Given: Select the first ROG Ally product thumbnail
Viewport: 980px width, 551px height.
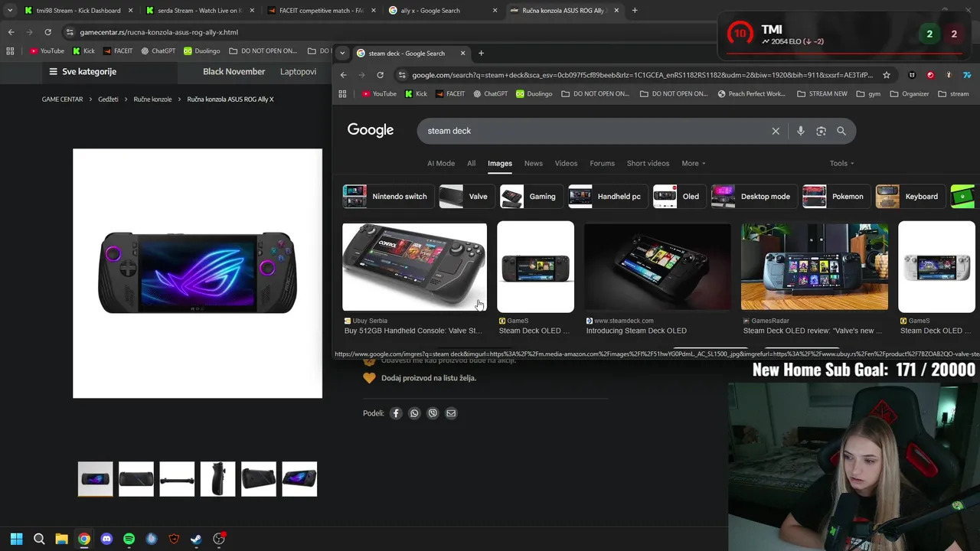Looking at the screenshot, I should [95, 479].
